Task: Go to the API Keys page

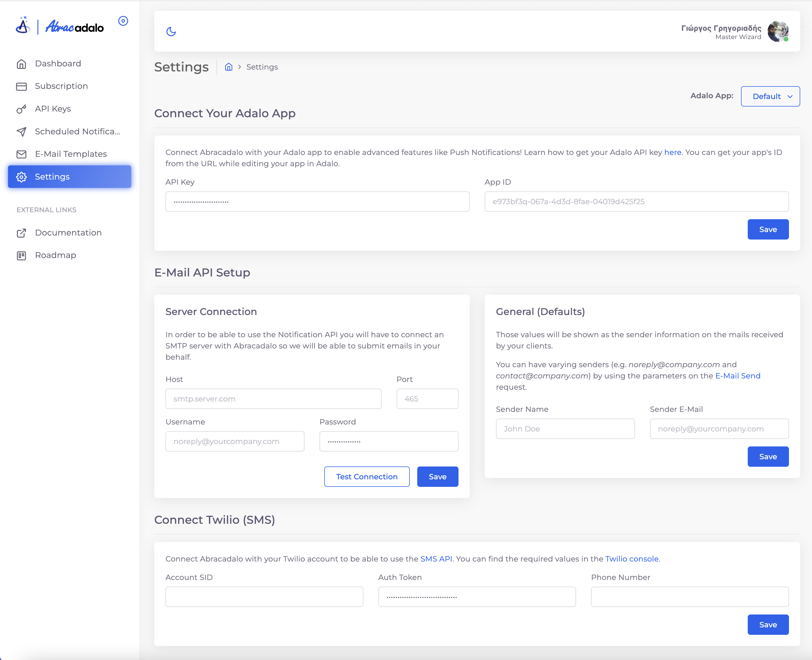Action: click(53, 109)
